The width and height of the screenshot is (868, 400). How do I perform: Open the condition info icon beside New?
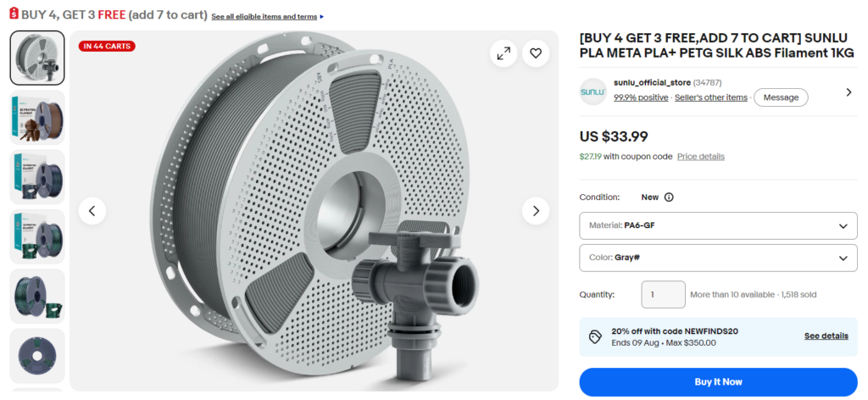(669, 197)
